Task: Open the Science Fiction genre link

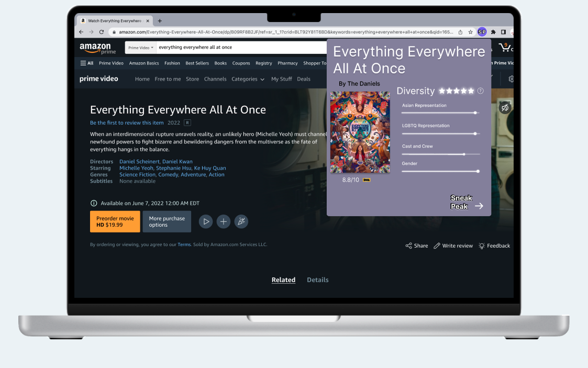Action: (x=137, y=175)
